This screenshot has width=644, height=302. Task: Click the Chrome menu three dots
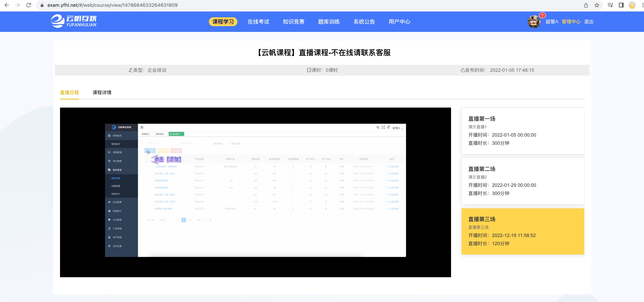click(x=642, y=5)
